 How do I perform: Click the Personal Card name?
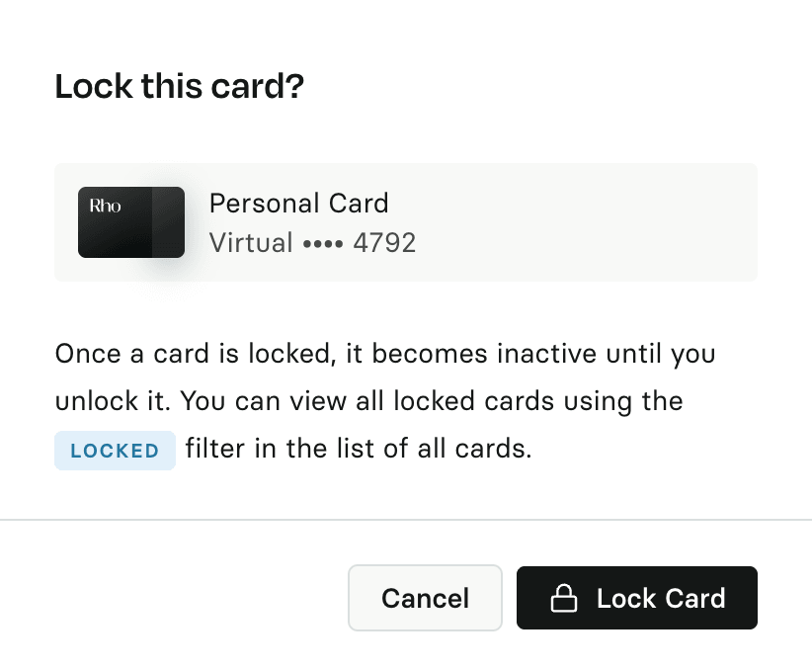coord(298,204)
